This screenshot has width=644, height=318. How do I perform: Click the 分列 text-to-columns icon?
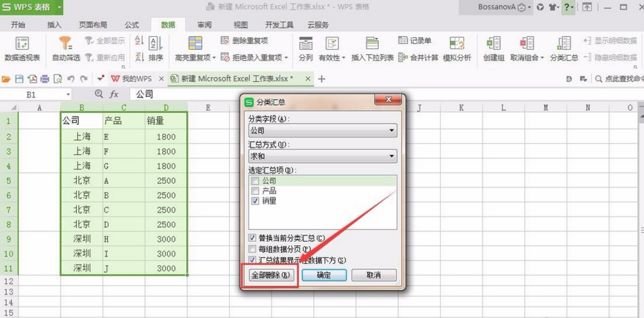[x=306, y=43]
